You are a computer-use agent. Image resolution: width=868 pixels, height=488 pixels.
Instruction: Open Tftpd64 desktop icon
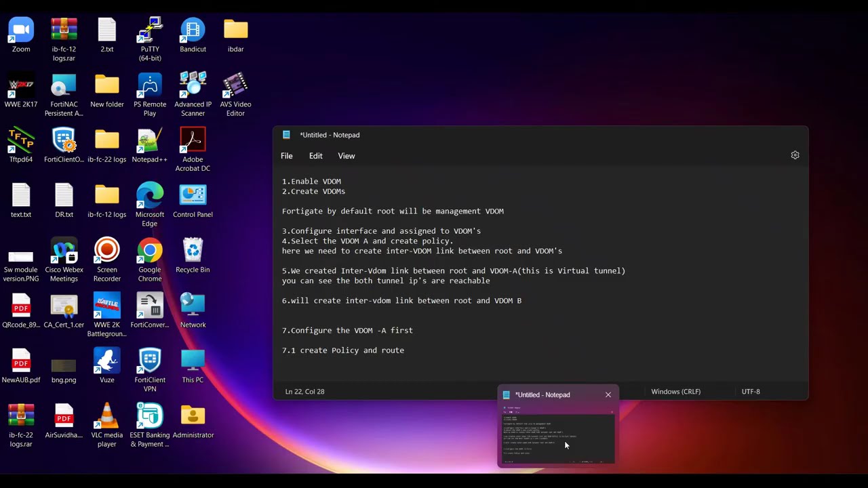(21, 146)
